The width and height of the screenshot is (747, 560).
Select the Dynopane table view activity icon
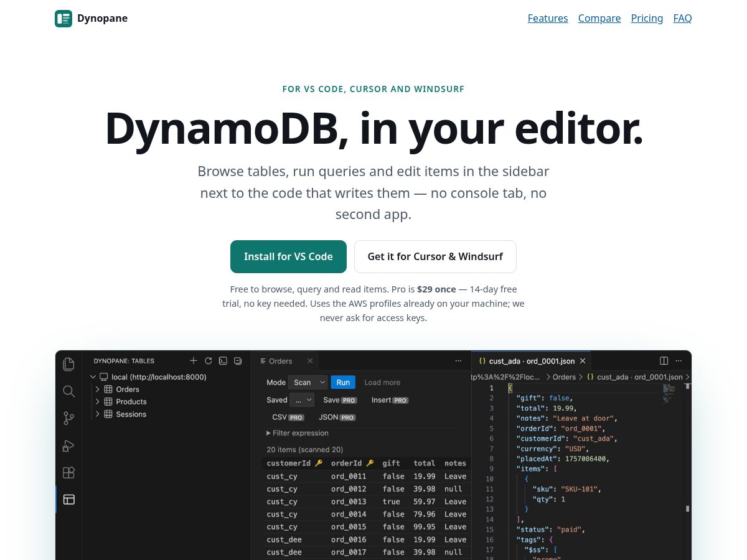point(69,499)
